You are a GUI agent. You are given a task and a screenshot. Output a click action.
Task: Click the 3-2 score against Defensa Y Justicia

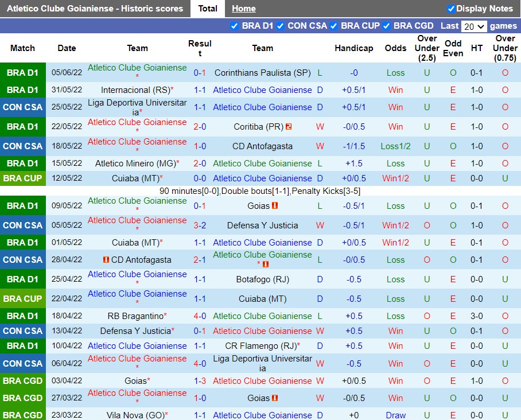[200, 225]
